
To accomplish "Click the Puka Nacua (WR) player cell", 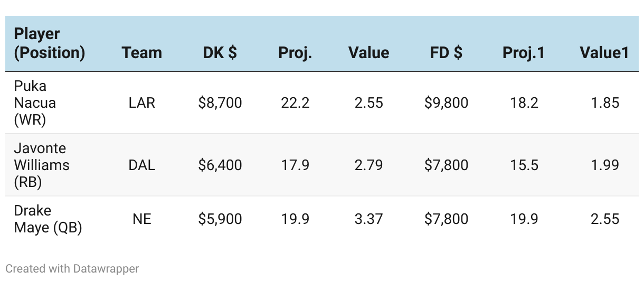I will [35, 102].
